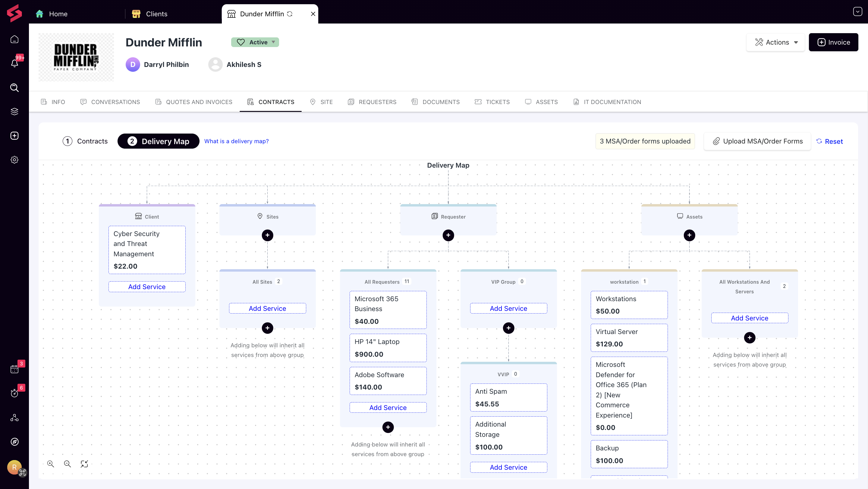868x489 pixels.
Task: Click plus button under Assets node
Action: [x=689, y=235]
